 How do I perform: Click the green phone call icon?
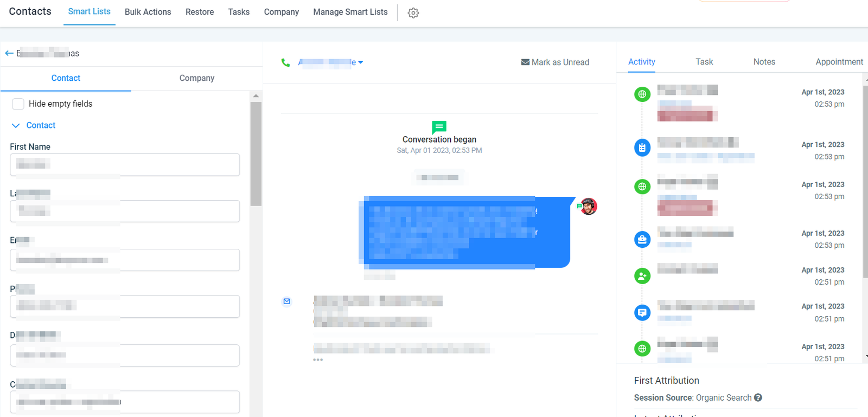click(286, 62)
